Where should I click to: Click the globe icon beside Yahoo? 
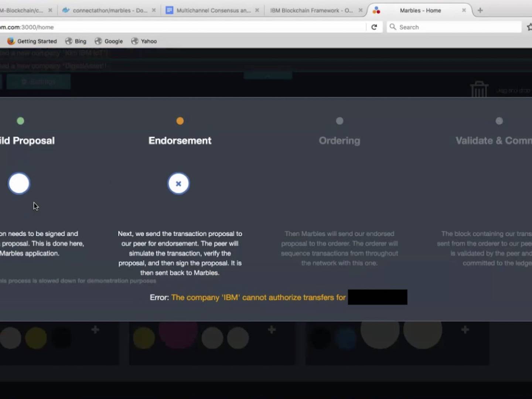[x=135, y=41]
